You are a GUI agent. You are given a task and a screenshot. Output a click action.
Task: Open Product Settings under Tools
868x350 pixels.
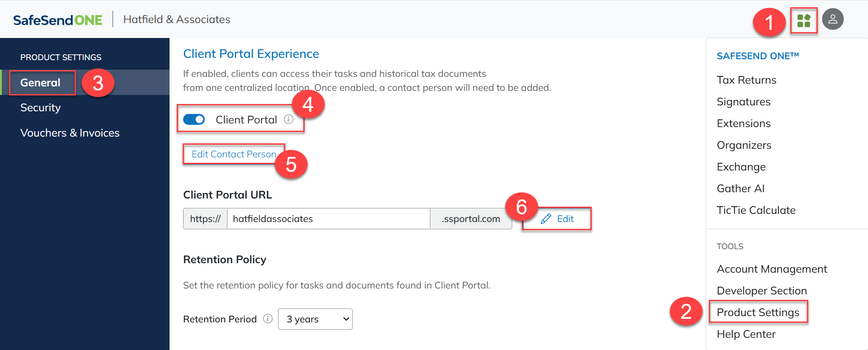(x=758, y=312)
